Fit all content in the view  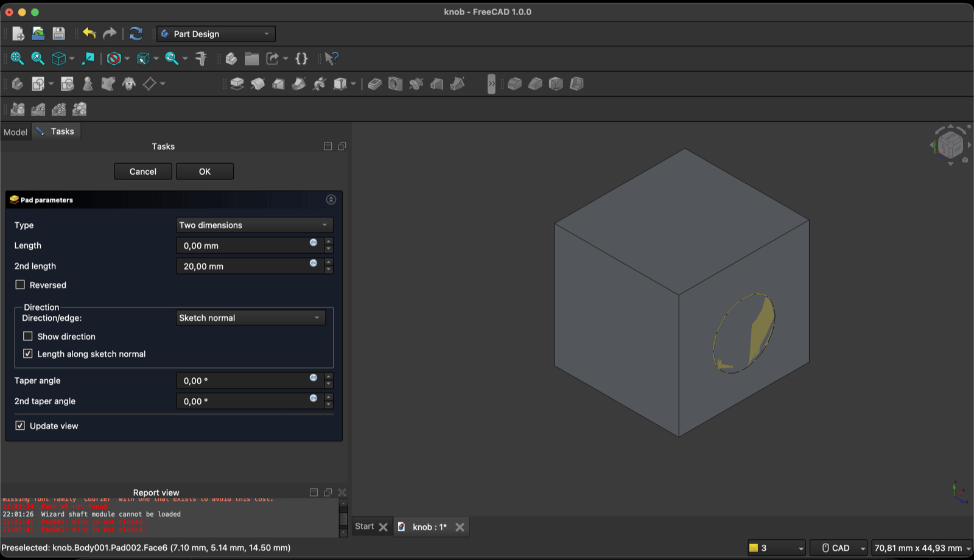17,58
